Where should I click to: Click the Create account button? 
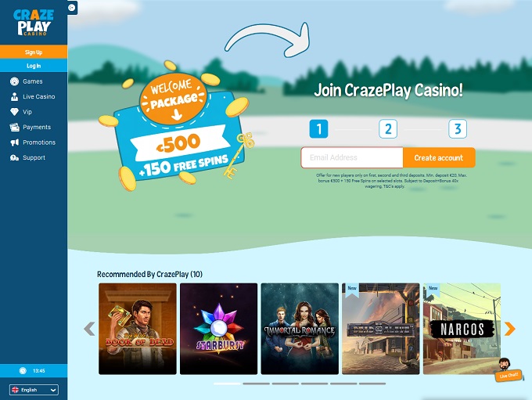coord(439,157)
